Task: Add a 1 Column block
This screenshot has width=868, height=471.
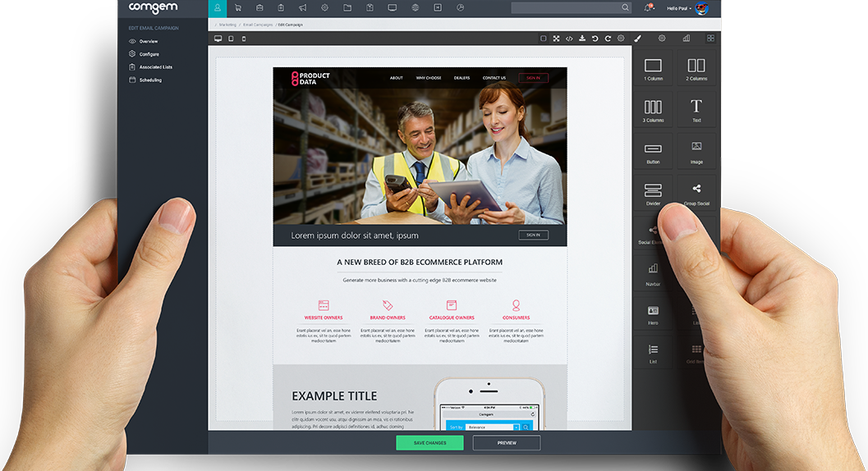Action: click(x=653, y=68)
